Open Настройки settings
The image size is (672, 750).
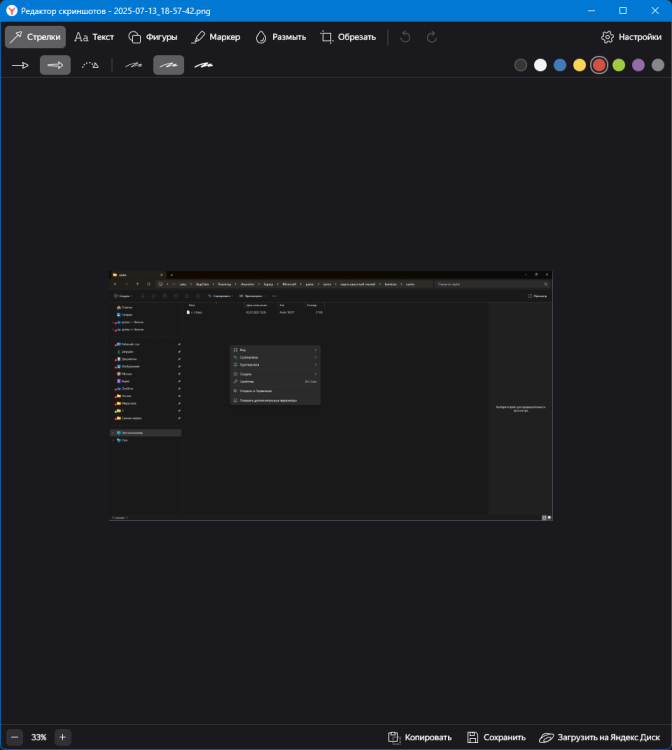click(x=631, y=37)
